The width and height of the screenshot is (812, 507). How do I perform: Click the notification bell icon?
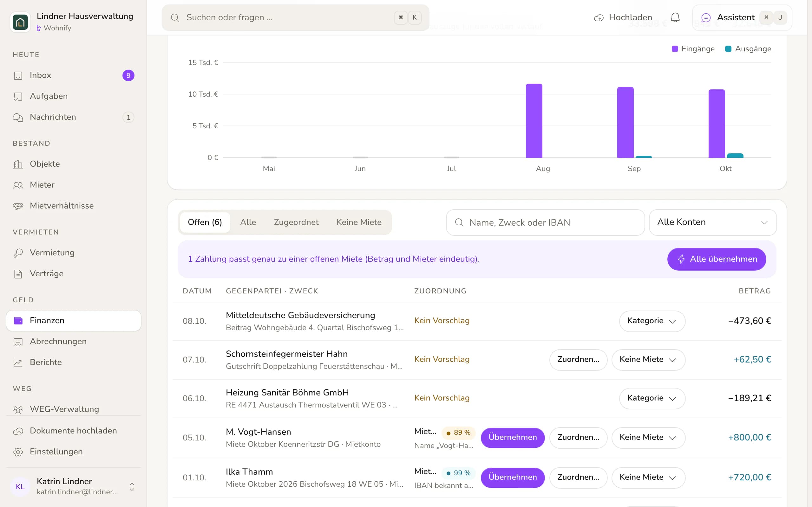pyautogui.click(x=675, y=17)
